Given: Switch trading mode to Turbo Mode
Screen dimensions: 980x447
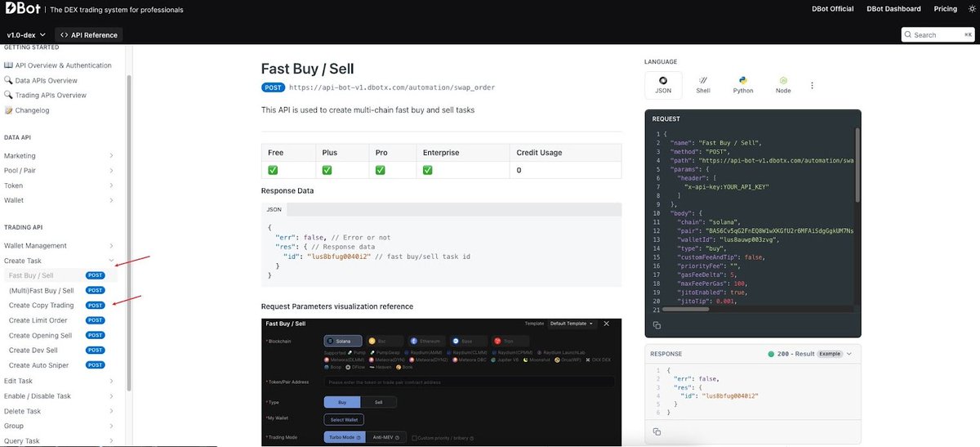Looking at the screenshot, I should click(344, 437).
